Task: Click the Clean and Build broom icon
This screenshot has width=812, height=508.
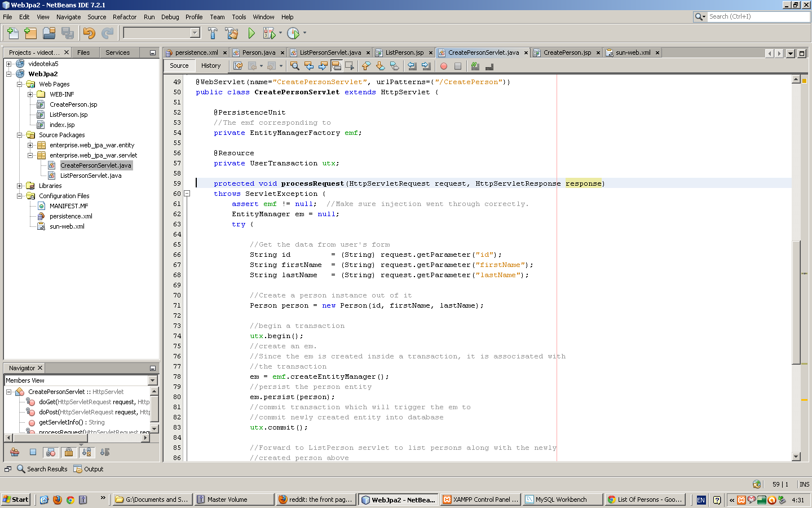Action: (x=231, y=33)
